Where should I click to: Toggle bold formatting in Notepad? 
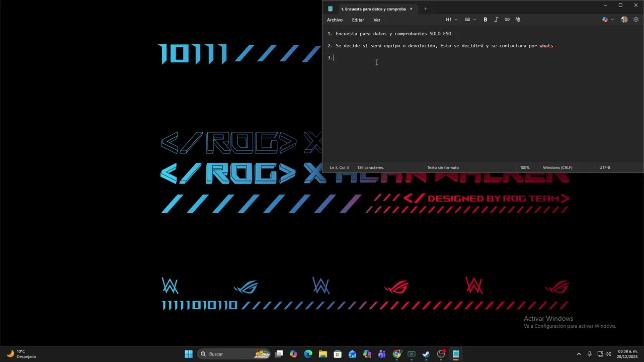point(486,20)
